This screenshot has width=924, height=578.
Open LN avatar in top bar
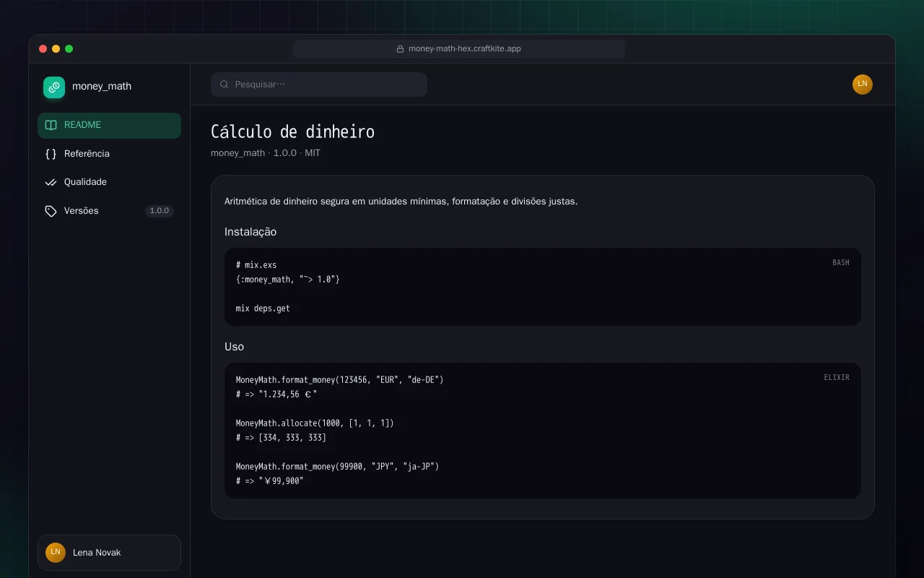863,85
